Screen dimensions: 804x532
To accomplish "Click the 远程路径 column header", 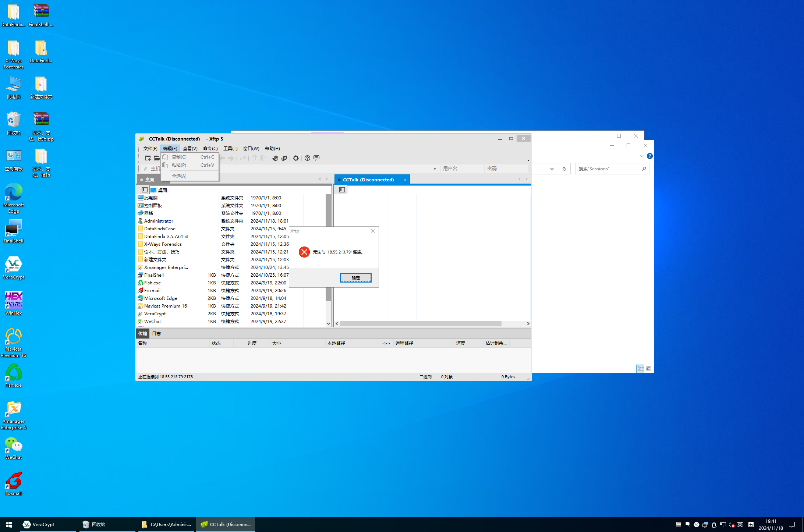I will tap(424, 343).
